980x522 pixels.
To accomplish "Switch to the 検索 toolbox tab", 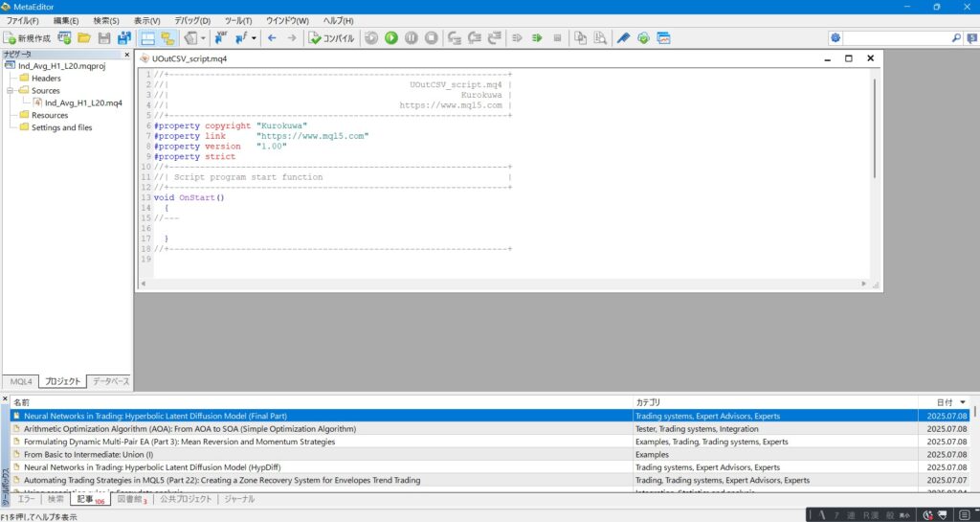I will click(56, 499).
